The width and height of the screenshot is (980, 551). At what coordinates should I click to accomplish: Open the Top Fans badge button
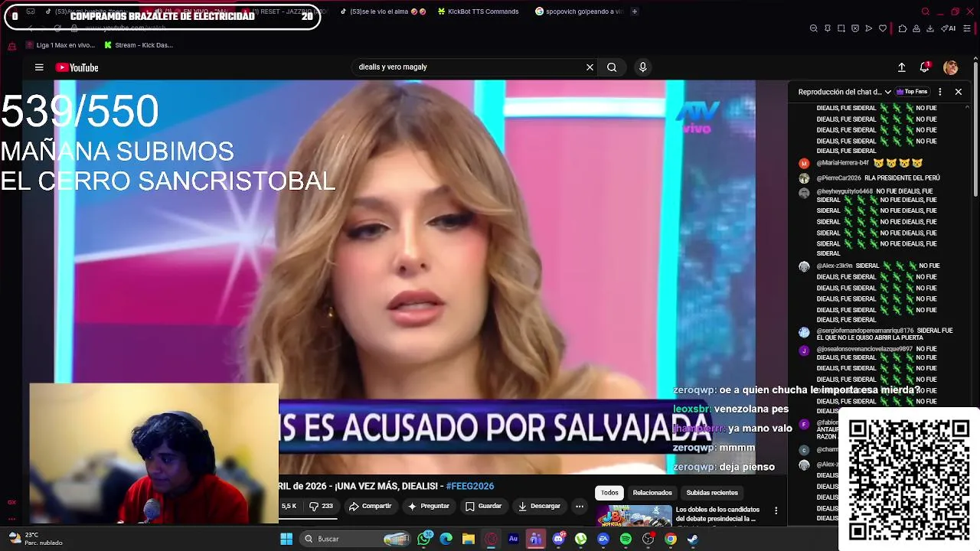(912, 92)
